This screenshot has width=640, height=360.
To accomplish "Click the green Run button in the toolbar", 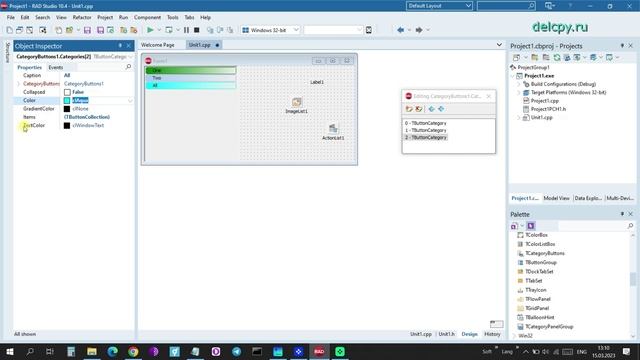I will click(150, 30).
